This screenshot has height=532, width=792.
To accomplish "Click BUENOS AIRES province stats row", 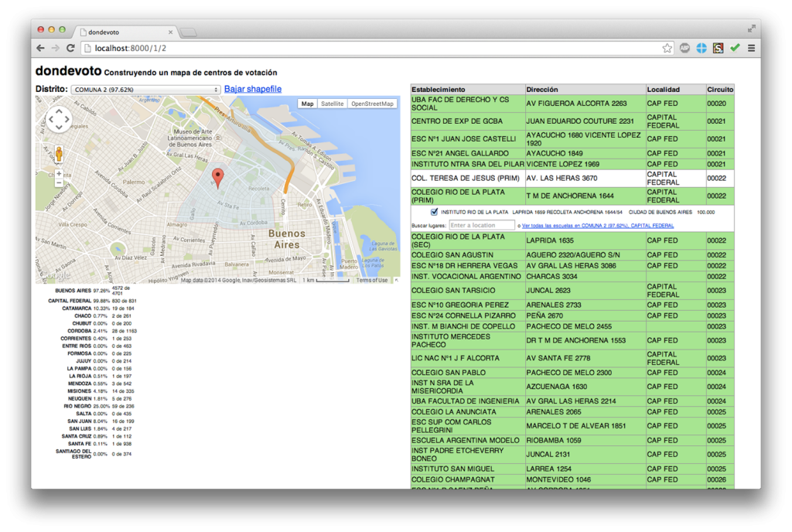I will pyautogui.click(x=93, y=291).
